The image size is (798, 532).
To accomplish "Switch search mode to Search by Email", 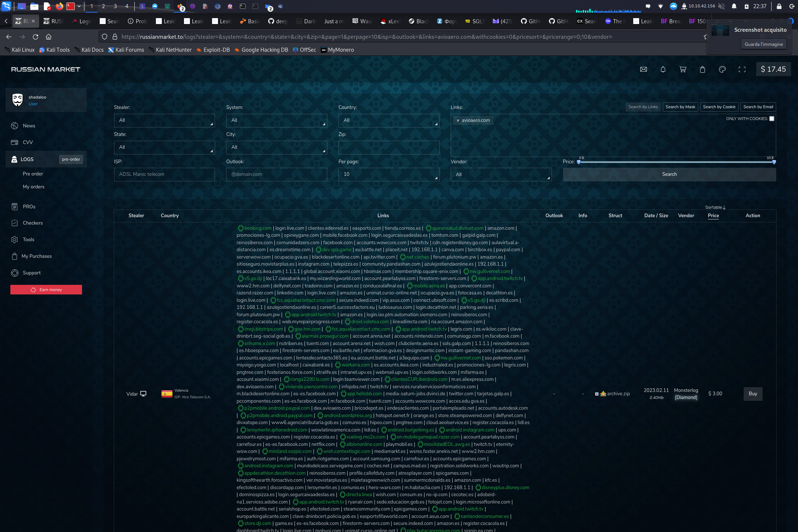I will [x=758, y=107].
